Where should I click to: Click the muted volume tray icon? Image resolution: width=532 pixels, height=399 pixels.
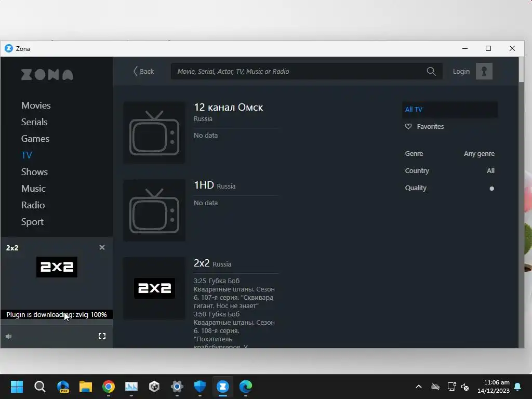(465, 387)
